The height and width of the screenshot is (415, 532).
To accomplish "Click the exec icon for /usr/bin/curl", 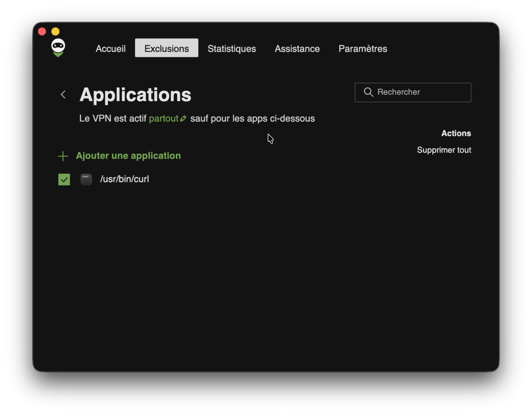I will pos(86,179).
